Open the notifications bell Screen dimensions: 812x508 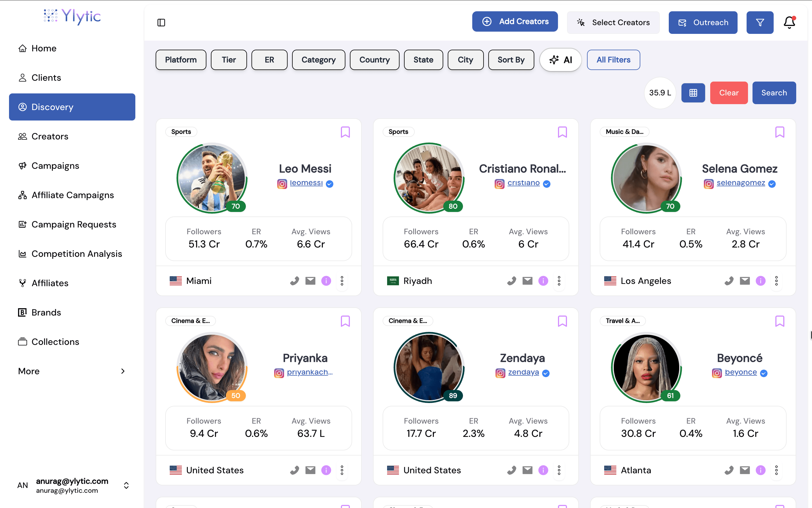[789, 23]
